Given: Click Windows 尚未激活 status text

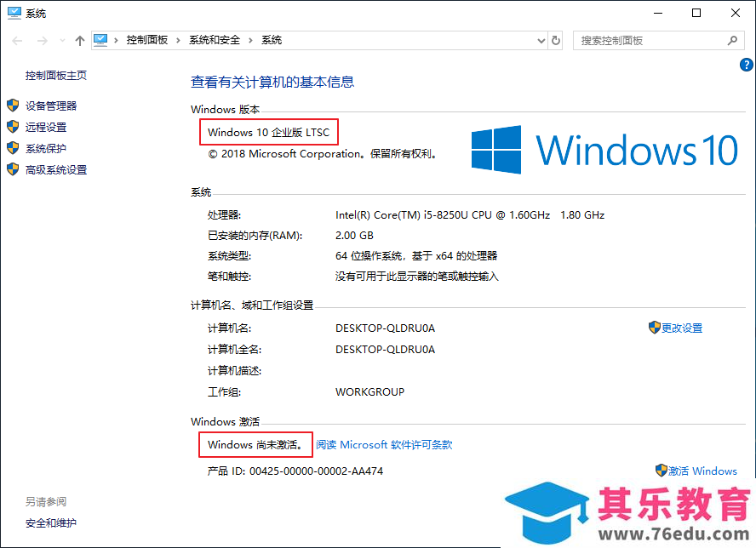Looking at the screenshot, I should 255,445.
